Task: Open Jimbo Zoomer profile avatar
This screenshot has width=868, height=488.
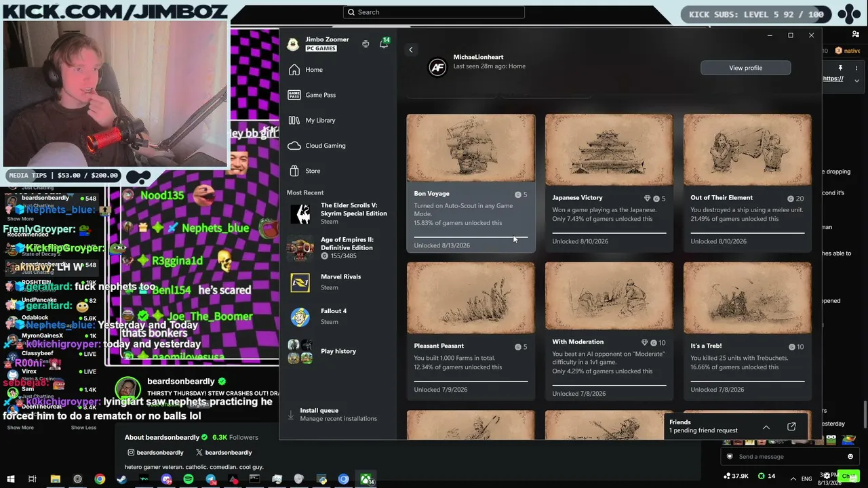Action: click(x=293, y=44)
